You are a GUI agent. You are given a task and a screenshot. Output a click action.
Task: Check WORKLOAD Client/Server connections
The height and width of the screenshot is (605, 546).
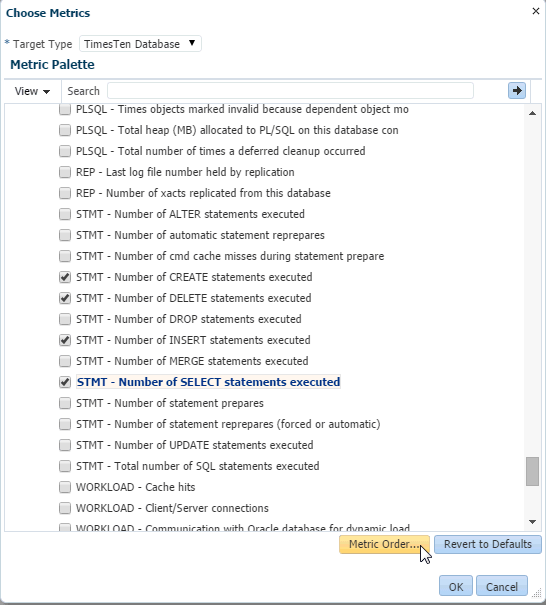click(65, 508)
